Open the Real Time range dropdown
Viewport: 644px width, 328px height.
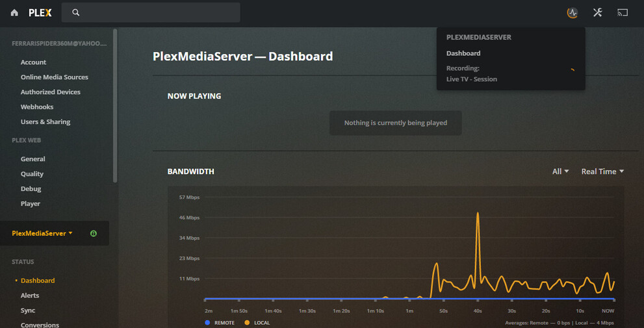pyautogui.click(x=602, y=171)
